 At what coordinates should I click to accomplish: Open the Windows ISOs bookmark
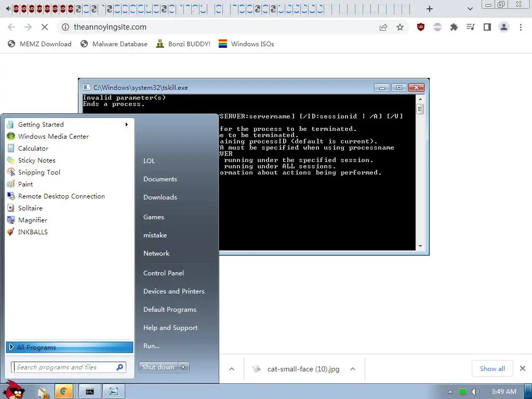pyautogui.click(x=246, y=44)
